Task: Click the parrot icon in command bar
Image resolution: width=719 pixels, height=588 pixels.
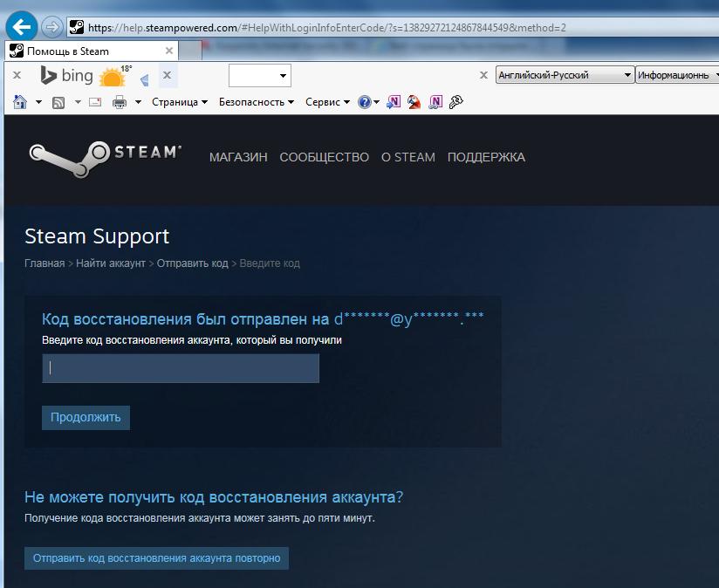Action: click(414, 102)
